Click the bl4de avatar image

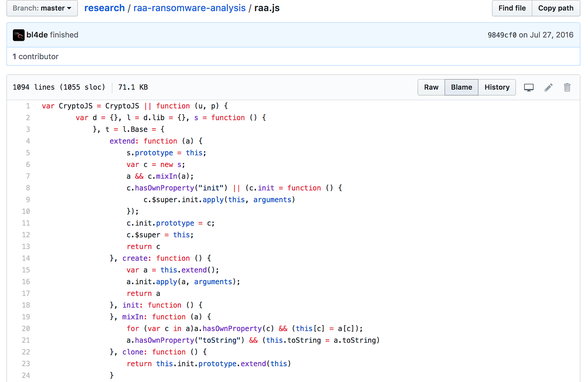[18, 35]
